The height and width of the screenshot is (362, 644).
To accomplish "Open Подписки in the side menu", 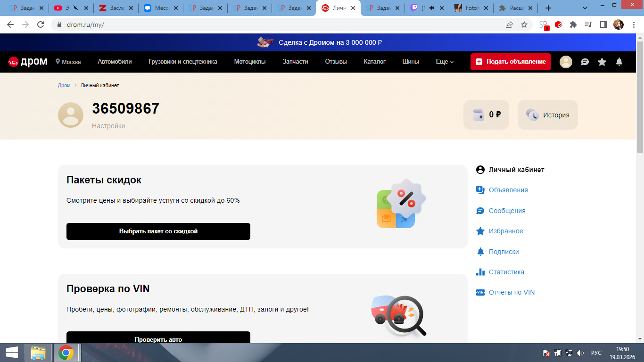I will [x=497, y=252].
